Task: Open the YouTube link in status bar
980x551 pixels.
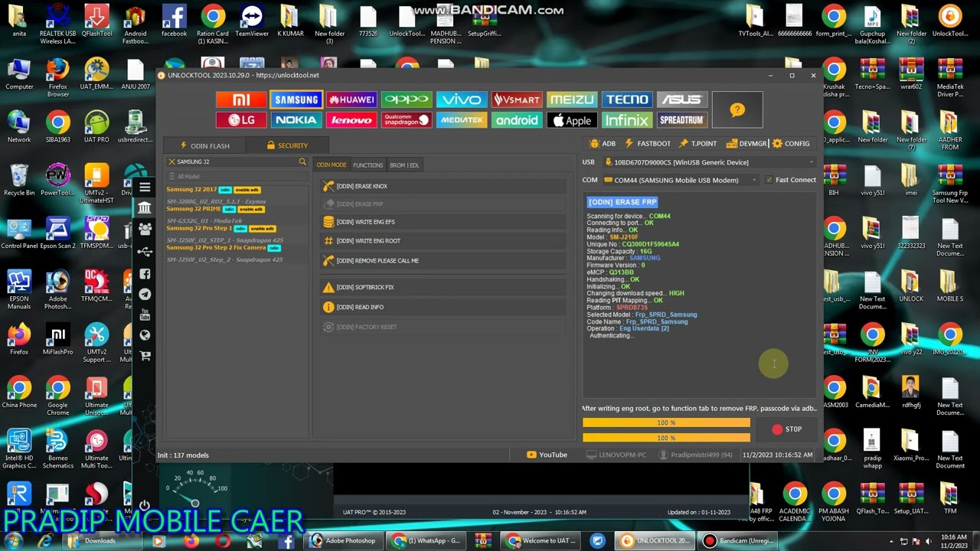Action: pos(547,455)
